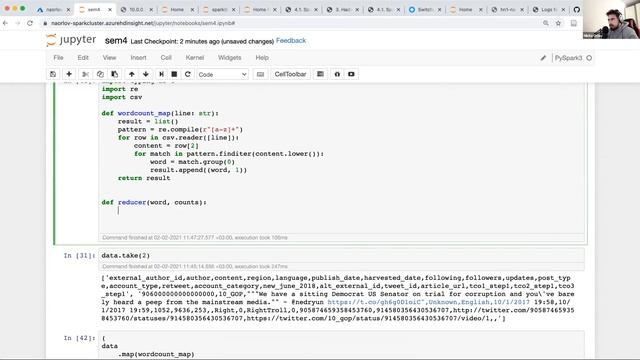
Task: Open the Jupyter logo home link
Action: tap(71, 40)
